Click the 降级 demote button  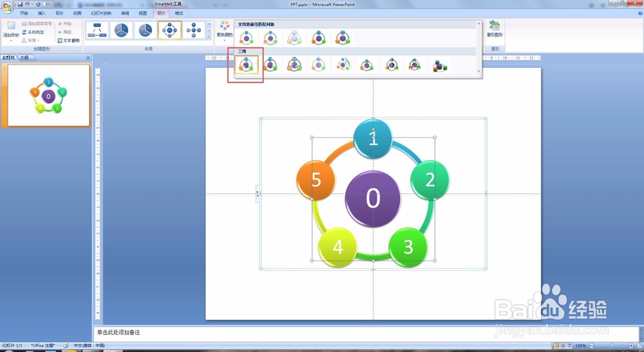pyautogui.click(x=64, y=32)
